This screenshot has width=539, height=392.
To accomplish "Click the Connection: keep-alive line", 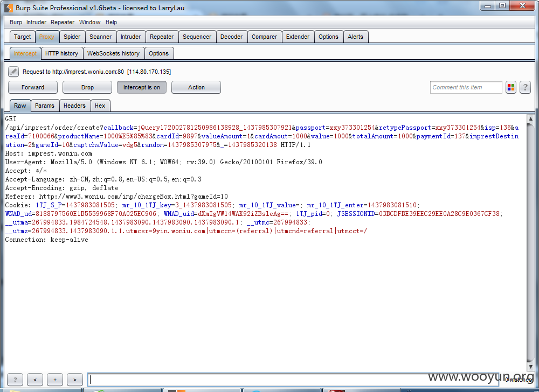I will (x=47, y=240).
